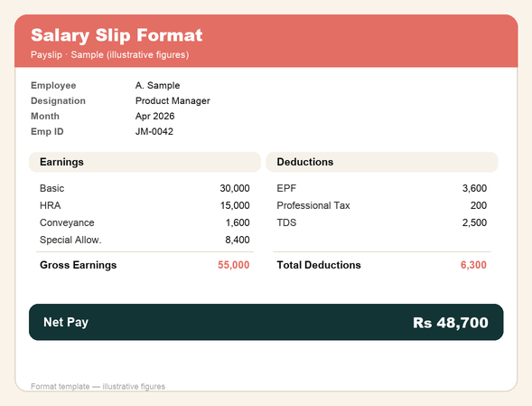Select the 'Payslip · Sample (illustrative figures)' subtitle
This screenshot has height=406, width=532.
click(109, 54)
